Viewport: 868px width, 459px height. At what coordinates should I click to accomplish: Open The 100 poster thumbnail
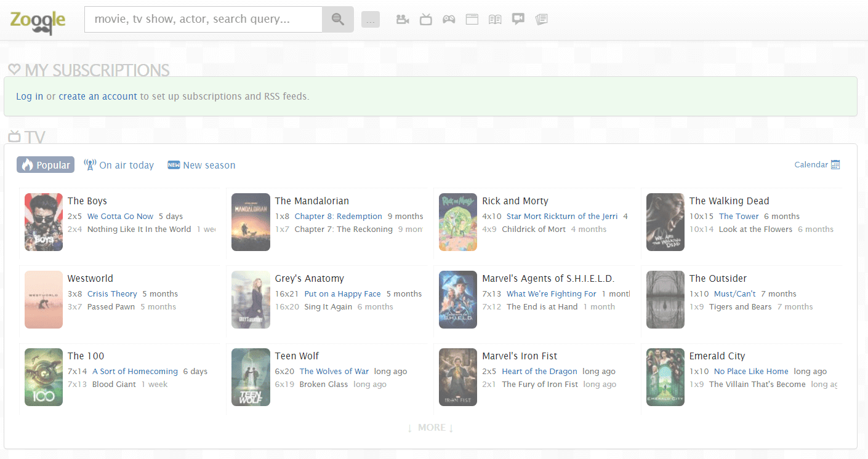[x=44, y=377]
